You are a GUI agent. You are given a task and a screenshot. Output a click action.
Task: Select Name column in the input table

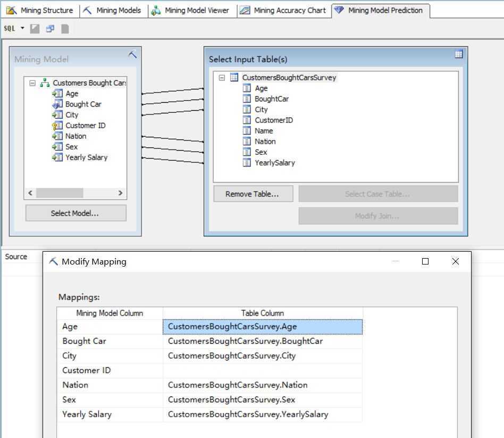coord(264,131)
